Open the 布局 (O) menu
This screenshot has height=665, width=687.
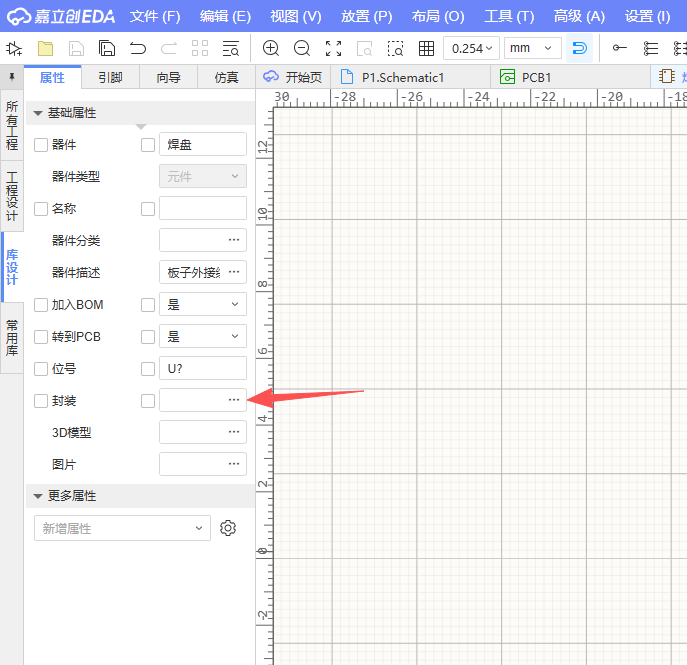click(x=438, y=16)
